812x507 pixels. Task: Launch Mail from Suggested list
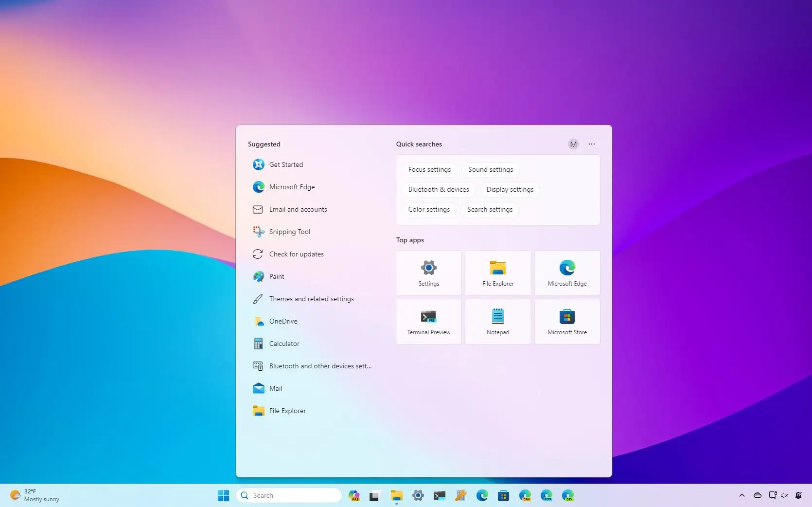click(x=311, y=388)
